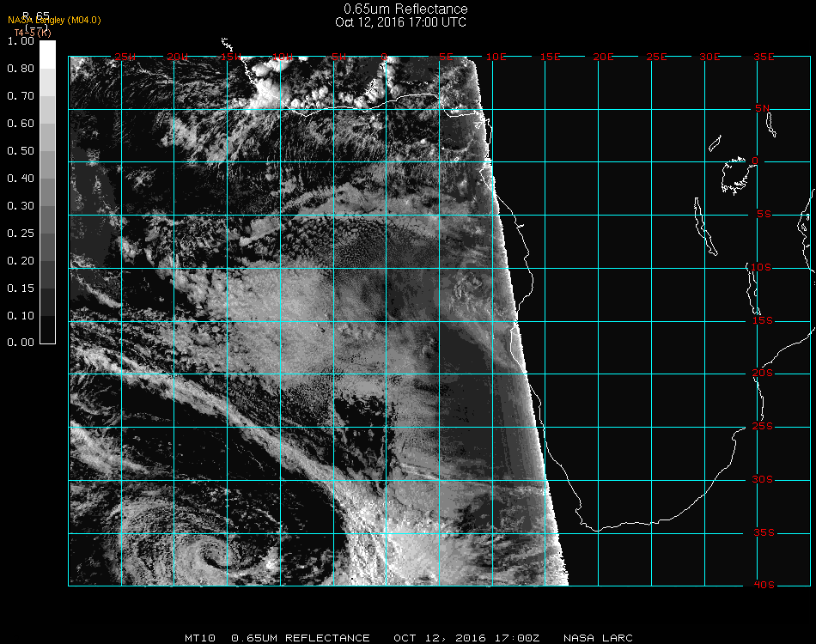Screen dimensions: 816x644
Task: Click the "NASA Langley (M04.0)" label
Action: [54, 21]
